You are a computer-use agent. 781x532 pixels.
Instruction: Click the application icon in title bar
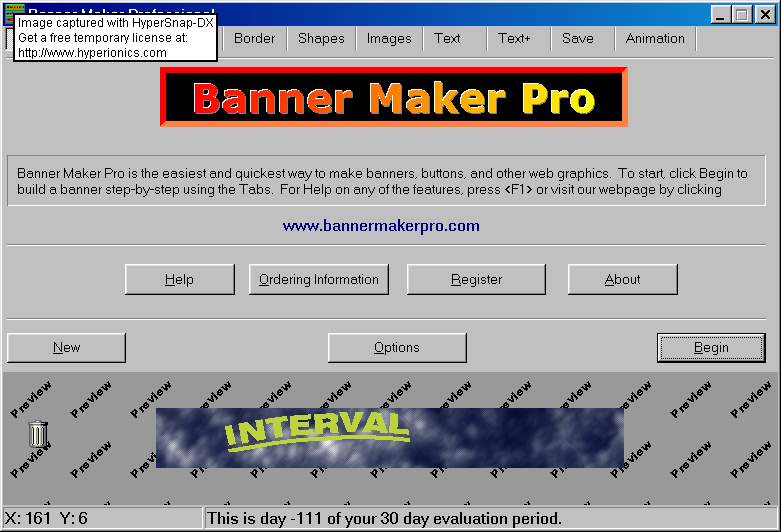click(x=14, y=8)
